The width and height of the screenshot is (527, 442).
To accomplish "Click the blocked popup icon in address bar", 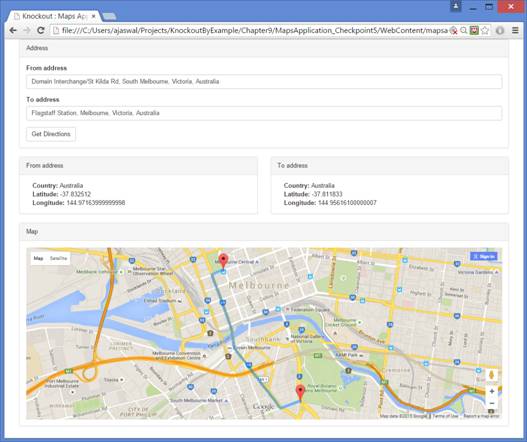I will [x=453, y=31].
